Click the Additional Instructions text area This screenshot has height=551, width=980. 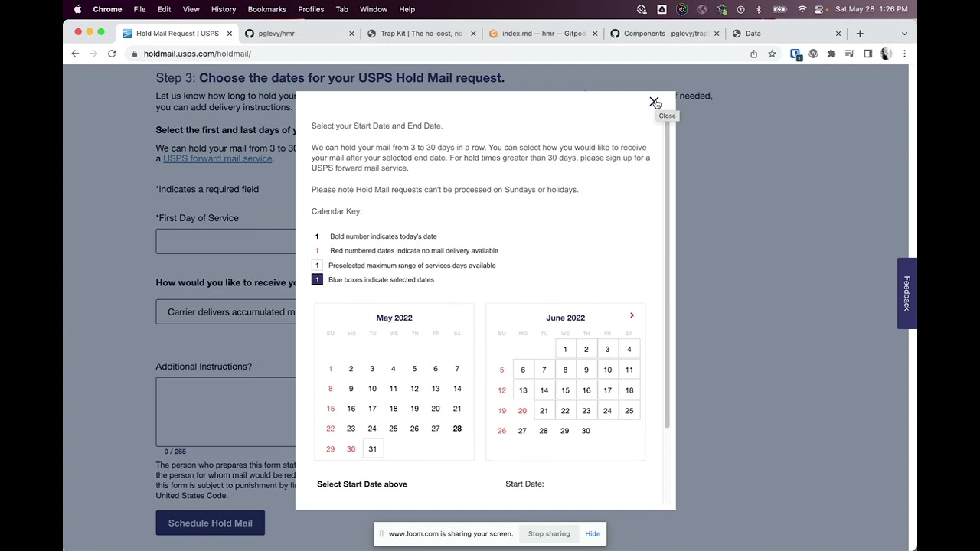[225, 411]
